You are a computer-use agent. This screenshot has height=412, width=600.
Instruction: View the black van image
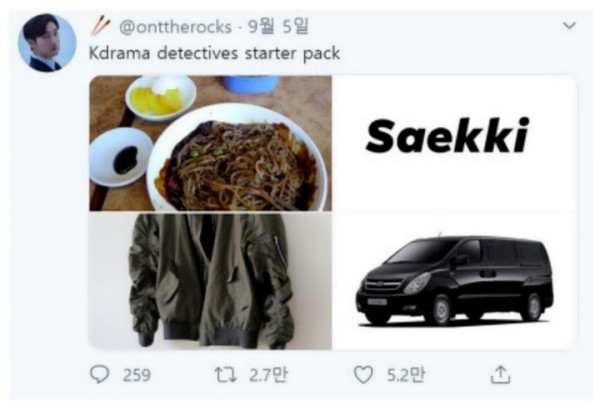tap(455, 281)
